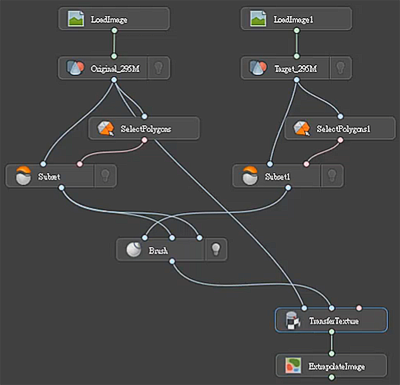Toggle visibility bulb on Subset node

[105, 176]
